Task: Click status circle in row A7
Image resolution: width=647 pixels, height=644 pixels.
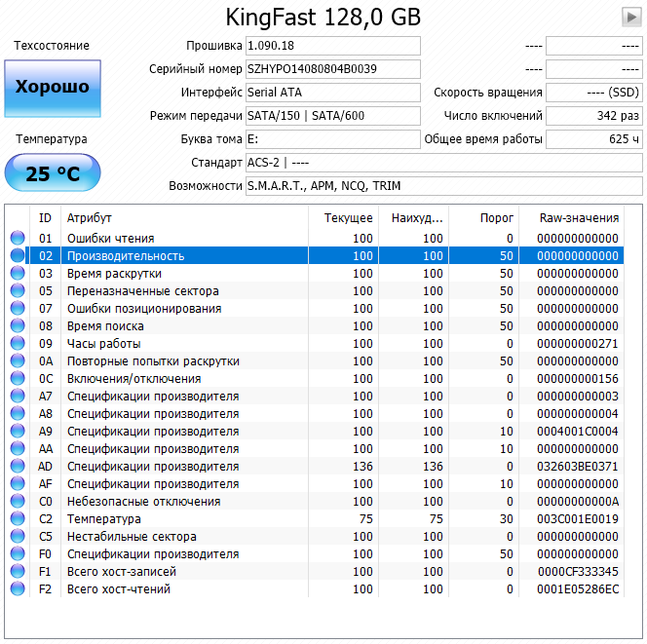Action: [18, 396]
